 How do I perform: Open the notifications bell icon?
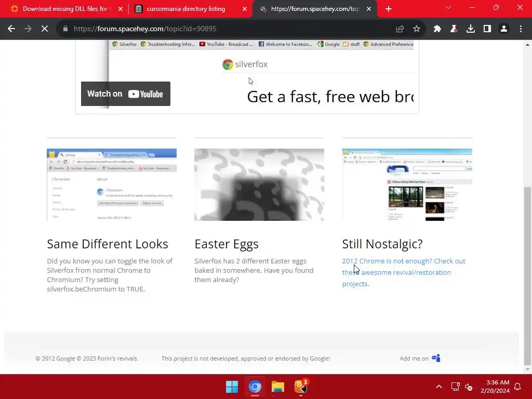(x=518, y=387)
